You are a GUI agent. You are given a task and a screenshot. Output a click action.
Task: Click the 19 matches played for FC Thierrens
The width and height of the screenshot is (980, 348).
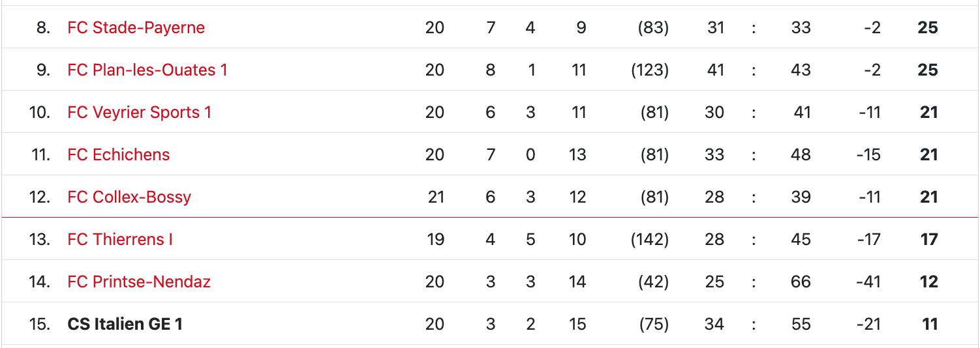435,239
